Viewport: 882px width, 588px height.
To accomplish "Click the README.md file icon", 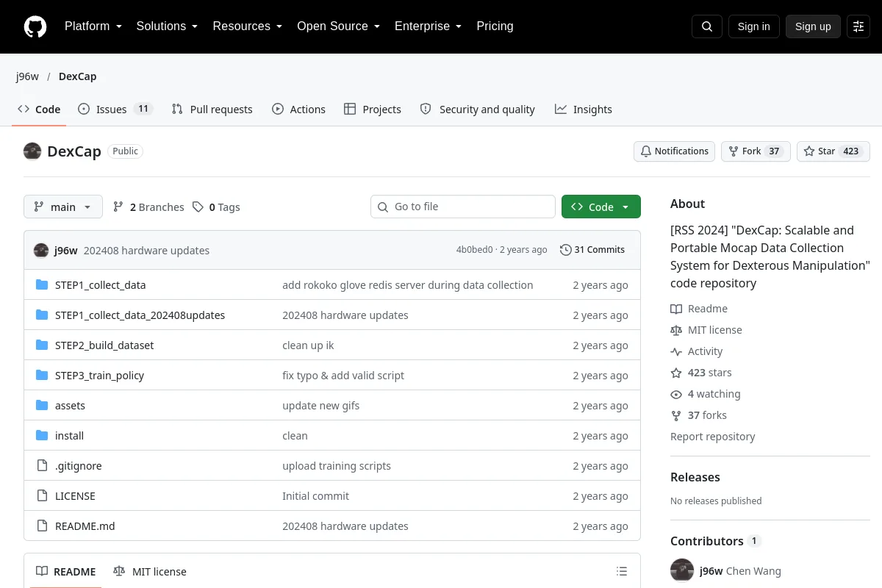I will [x=42, y=526].
